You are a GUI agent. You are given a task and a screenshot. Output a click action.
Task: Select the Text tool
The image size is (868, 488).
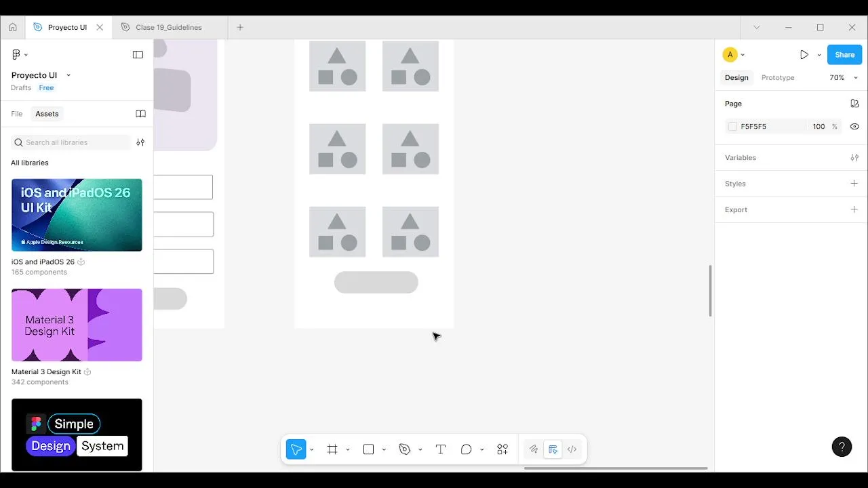(440, 449)
